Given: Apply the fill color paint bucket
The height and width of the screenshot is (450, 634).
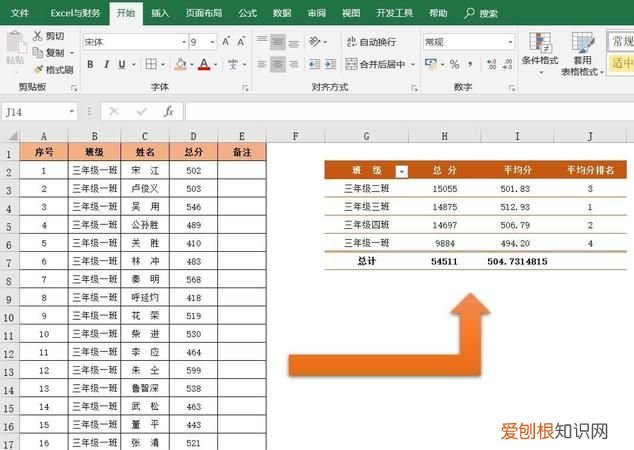Looking at the screenshot, I should click(x=181, y=64).
